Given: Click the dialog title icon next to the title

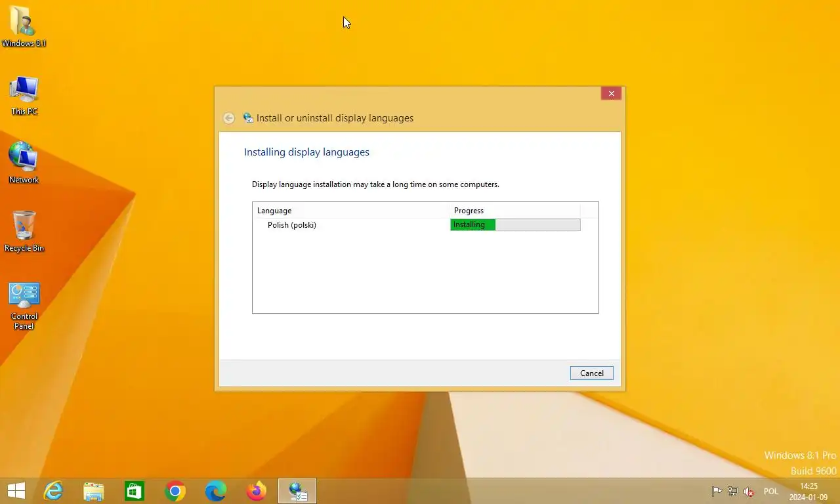Looking at the screenshot, I should point(248,118).
